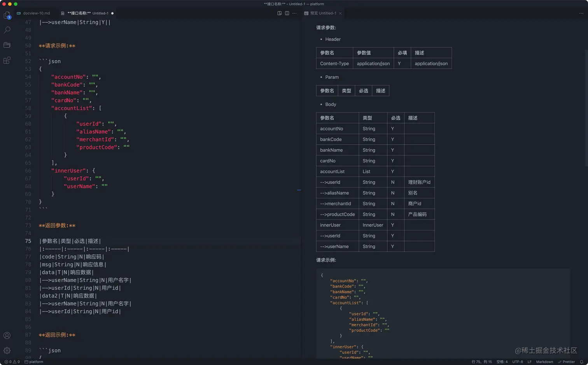
Task: Click 参数值 column header in Header table
Action: (373, 52)
